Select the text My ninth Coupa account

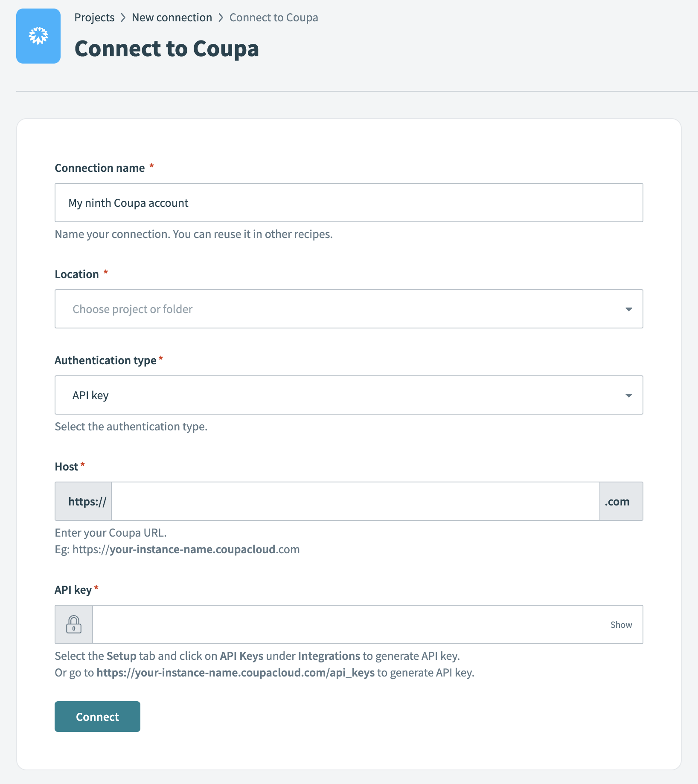pos(128,203)
